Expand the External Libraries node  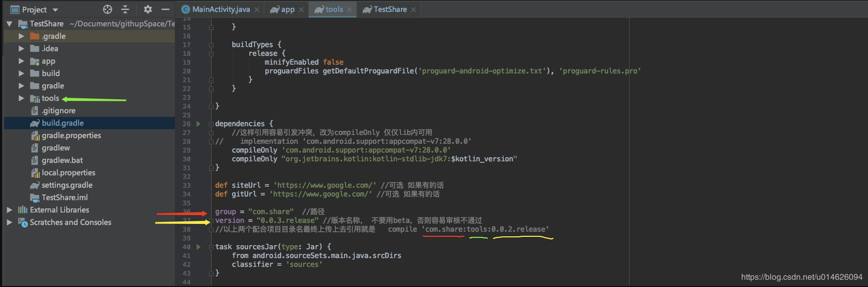tap(9, 210)
